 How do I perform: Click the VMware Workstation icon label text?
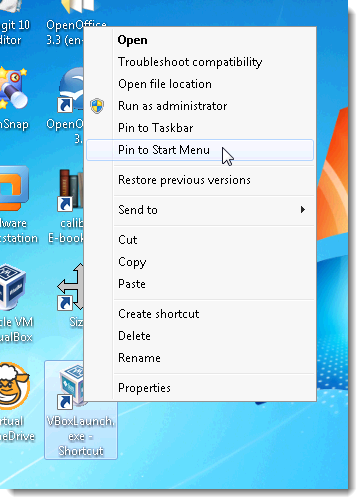19,231
